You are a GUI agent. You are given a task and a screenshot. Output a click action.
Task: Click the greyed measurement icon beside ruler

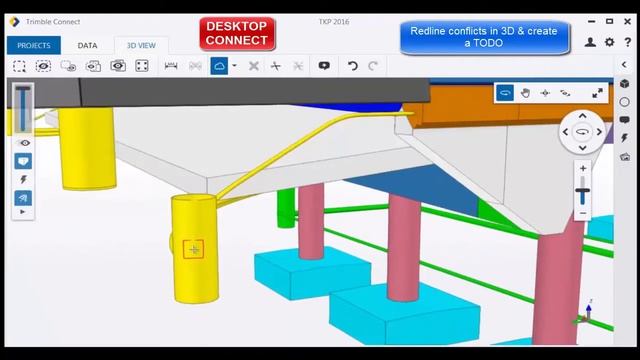click(195, 66)
